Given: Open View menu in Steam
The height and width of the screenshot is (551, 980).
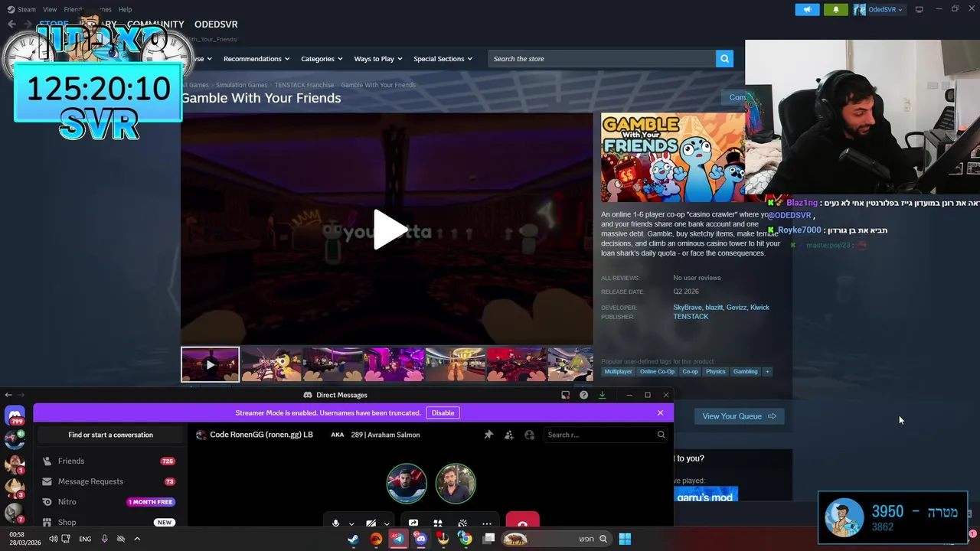Looking at the screenshot, I should pos(50,9).
